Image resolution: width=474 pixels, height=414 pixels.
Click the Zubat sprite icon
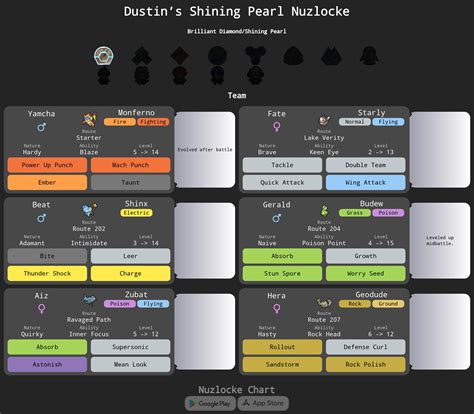[89, 300]
